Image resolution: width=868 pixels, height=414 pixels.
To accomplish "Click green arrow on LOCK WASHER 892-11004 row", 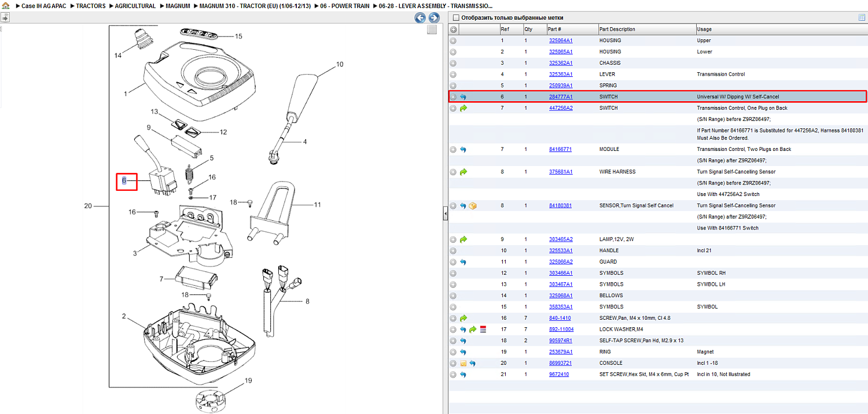I will [473, 330].
